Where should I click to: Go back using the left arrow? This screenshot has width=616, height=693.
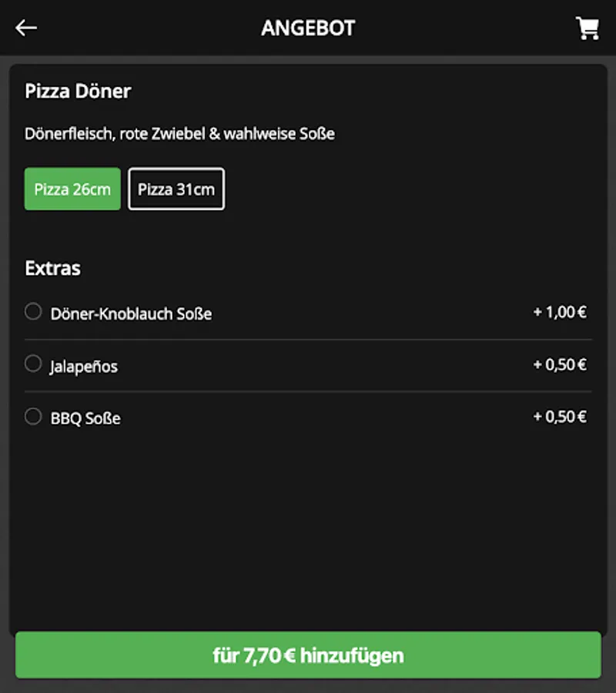(26, 28)
